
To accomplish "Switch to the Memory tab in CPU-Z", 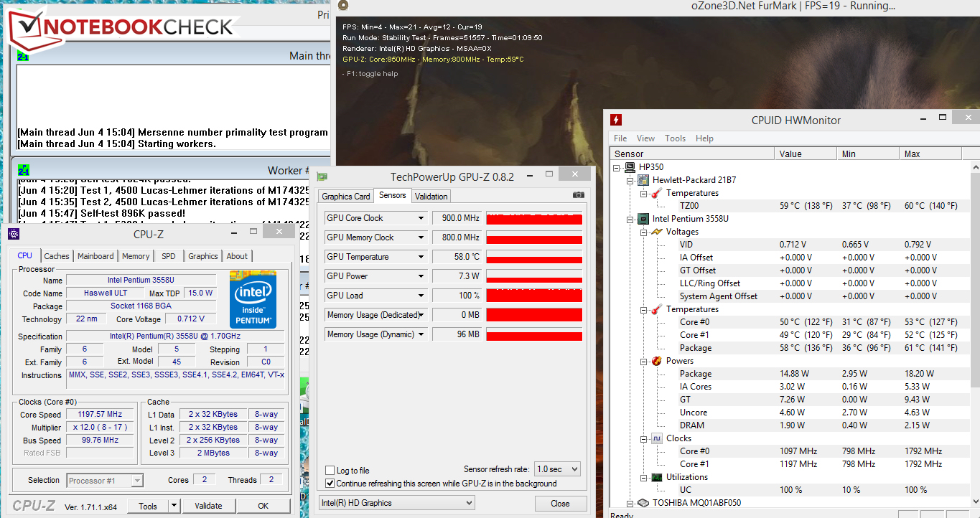I will coord(136,256).
